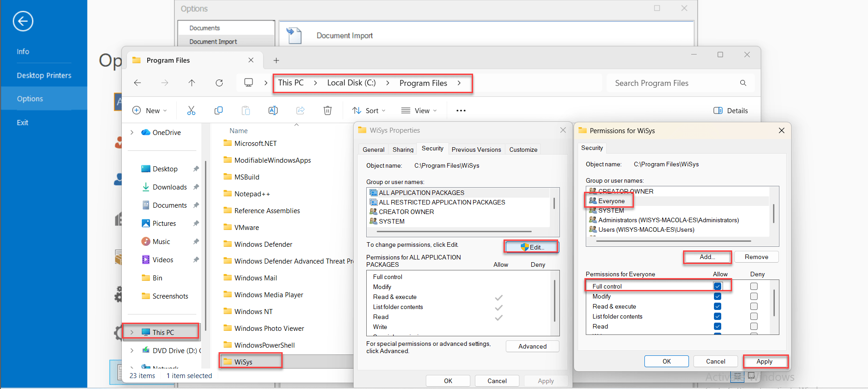The height and width of the screenshot is (389, 868).
Task: Click the Permissions group list vertical scrollbar
Action: click(774, 214)
